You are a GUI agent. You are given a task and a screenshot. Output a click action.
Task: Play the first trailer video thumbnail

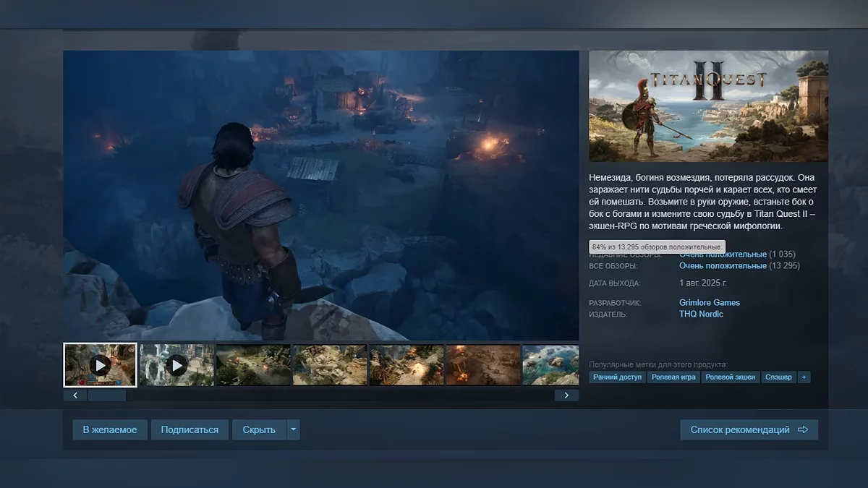pyautogui.click(x=100, y=365)
